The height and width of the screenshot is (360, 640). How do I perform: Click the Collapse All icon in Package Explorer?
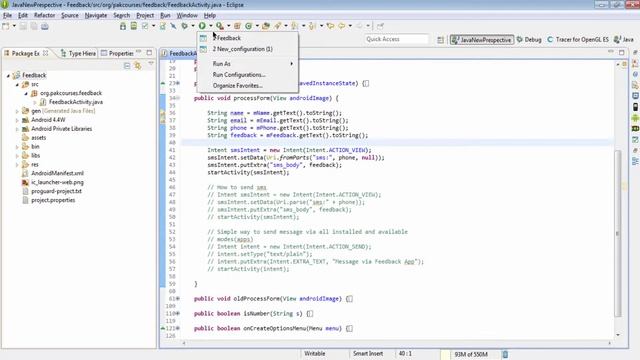pyautogui.click(x=127, y=66)
